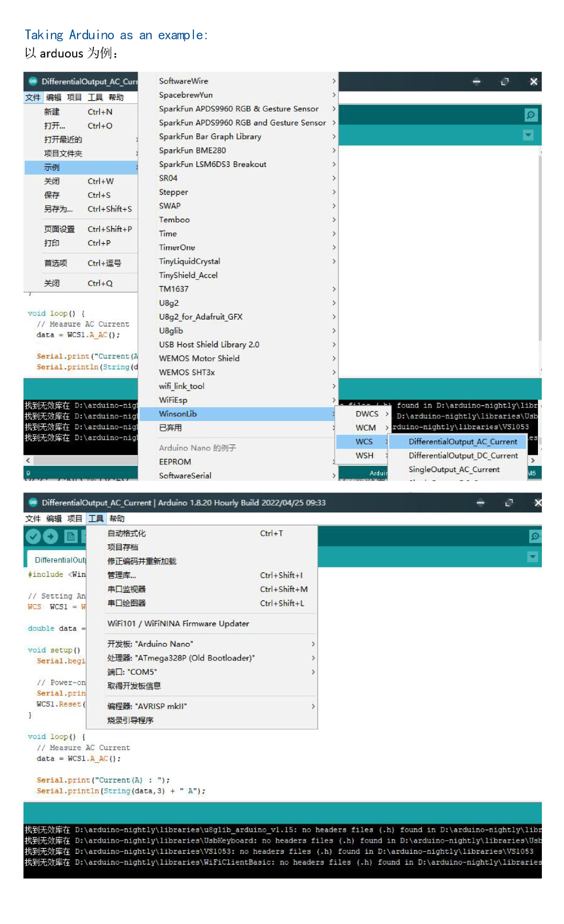Expand 开发板 "Arduino Nano" board submenu

[202, 644]
